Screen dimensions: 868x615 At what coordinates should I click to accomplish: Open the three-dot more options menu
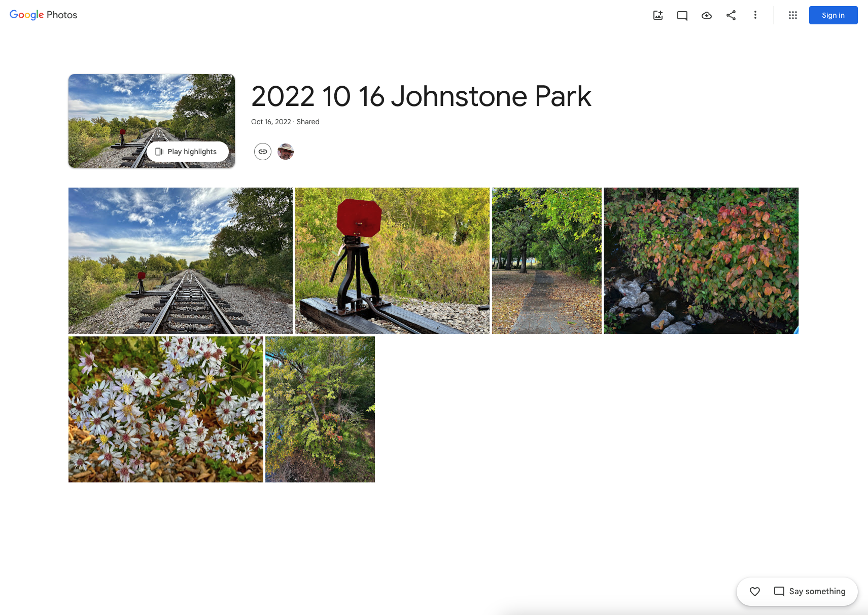(755, 15)
